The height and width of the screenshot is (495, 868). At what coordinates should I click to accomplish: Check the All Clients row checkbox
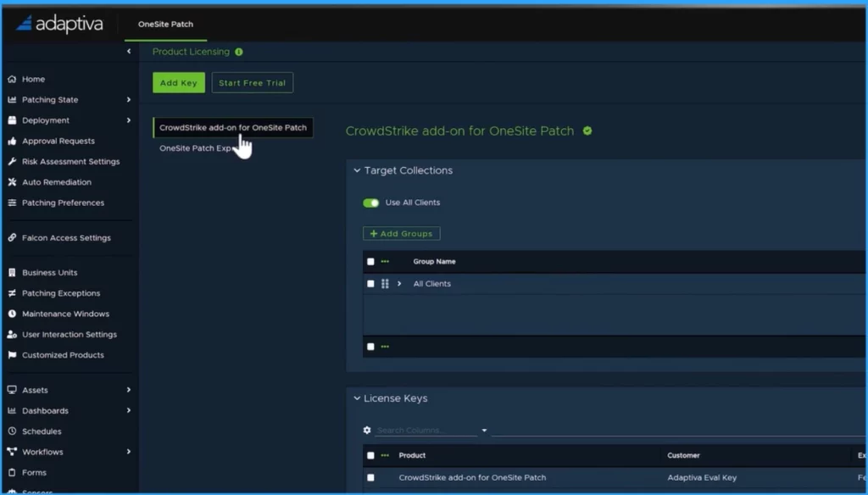pos(370,283)
